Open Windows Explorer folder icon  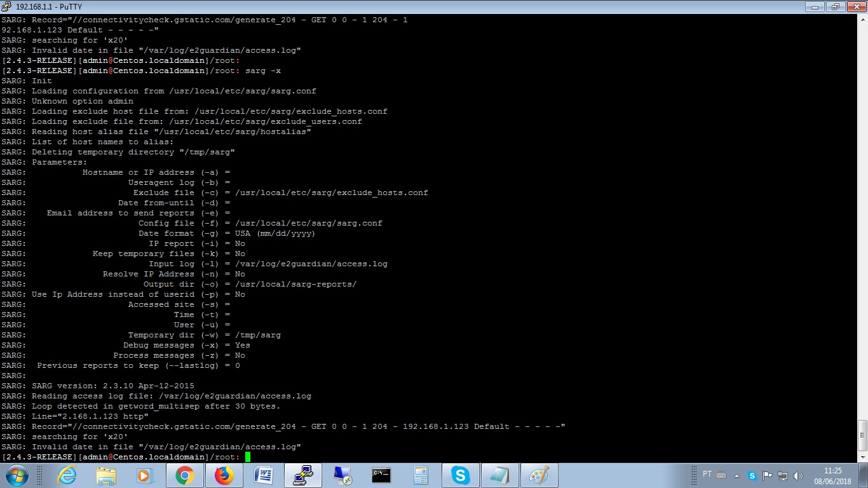tap(105, 475)
